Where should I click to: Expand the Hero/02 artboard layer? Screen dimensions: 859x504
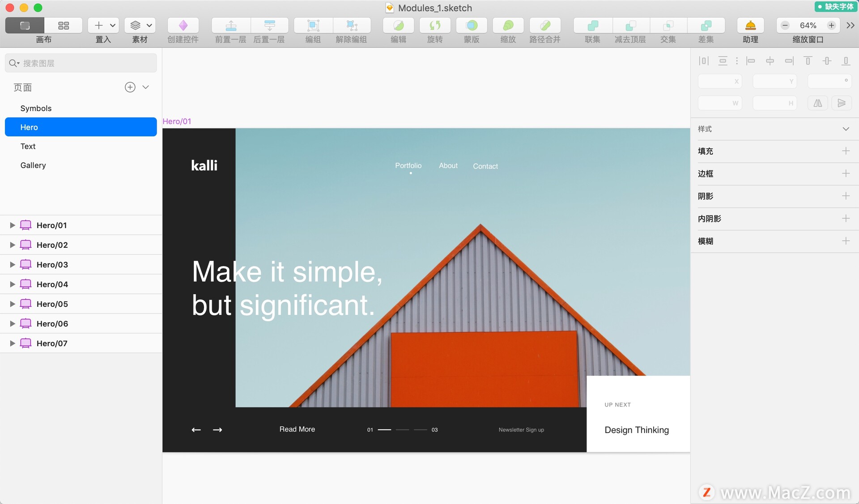click(x=13, y=245)
